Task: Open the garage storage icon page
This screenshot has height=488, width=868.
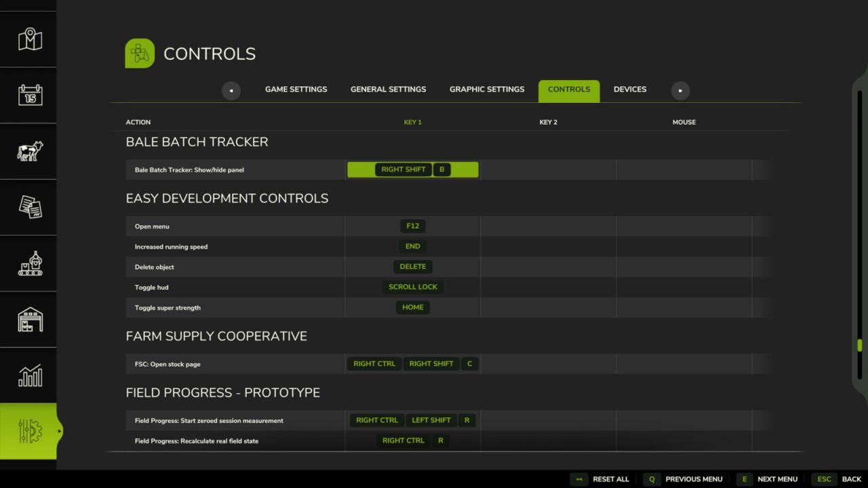Action: click(30, 319)
